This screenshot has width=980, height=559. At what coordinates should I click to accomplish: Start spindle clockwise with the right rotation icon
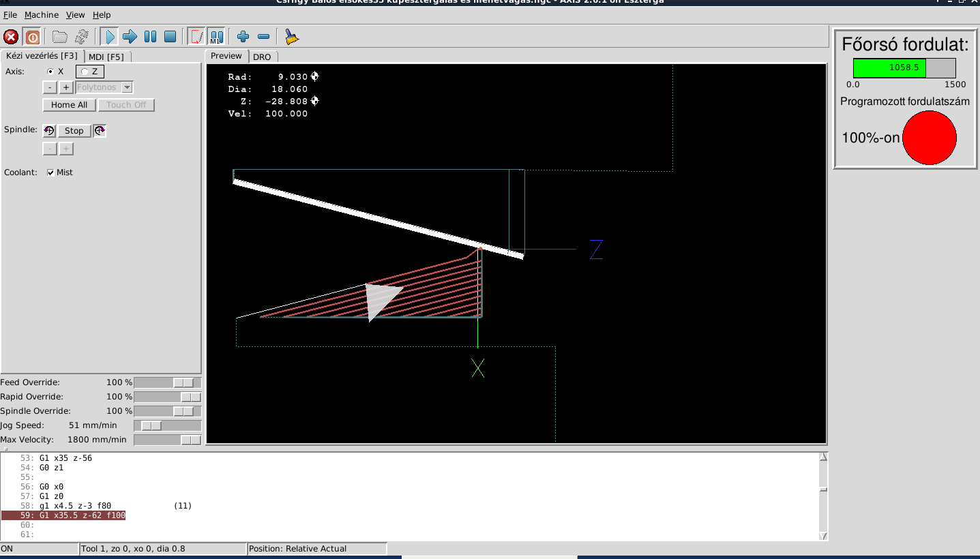(100, 131)
